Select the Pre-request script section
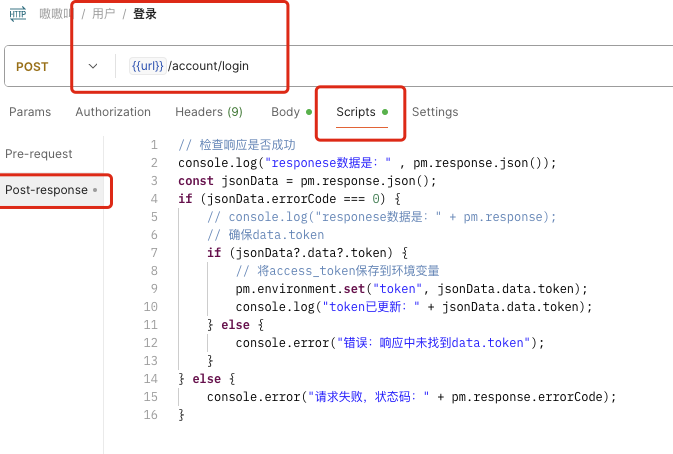The height and width of the screenshot is (454, 673). pos(39,154)
